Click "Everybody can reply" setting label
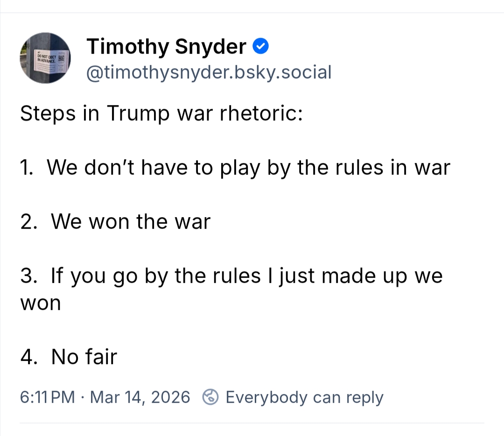 pos(304,397)
